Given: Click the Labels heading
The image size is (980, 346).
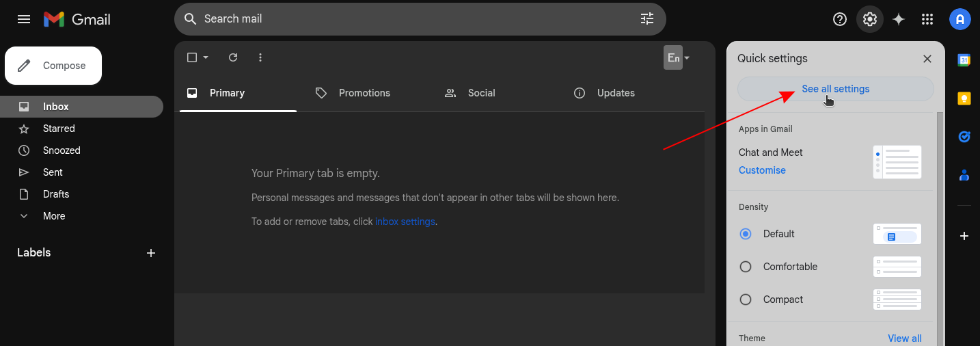Looking at the screenshot, I should pos(34,253).
